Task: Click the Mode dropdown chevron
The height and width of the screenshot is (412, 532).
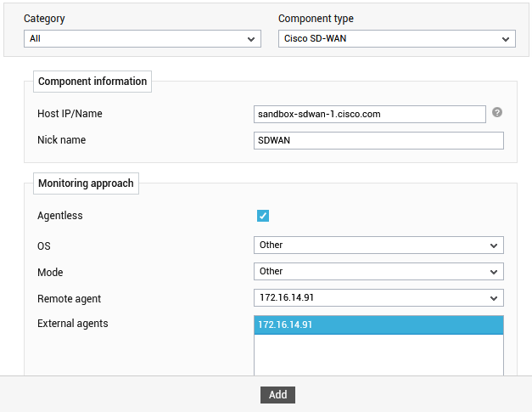Action: (494, 272)
